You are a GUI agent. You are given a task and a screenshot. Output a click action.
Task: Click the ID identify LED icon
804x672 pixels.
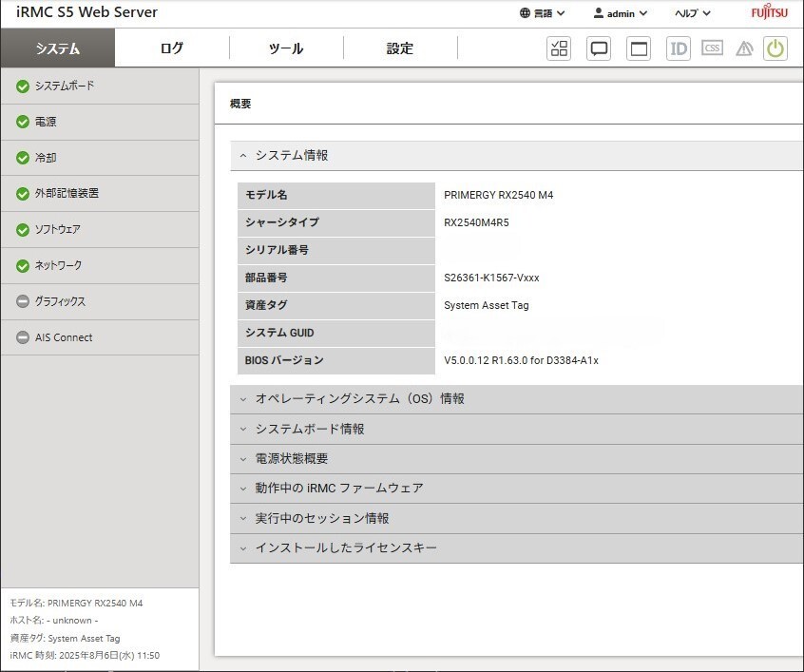tap(679, 48)
